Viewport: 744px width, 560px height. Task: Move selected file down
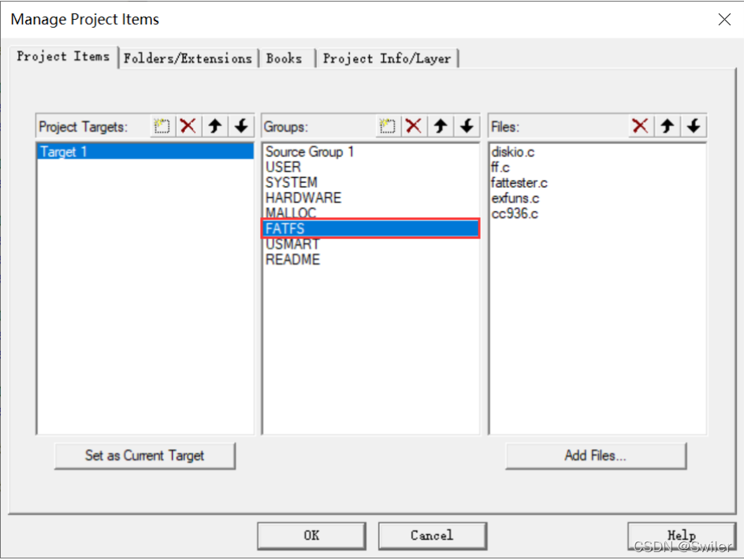tap(694, 126)
